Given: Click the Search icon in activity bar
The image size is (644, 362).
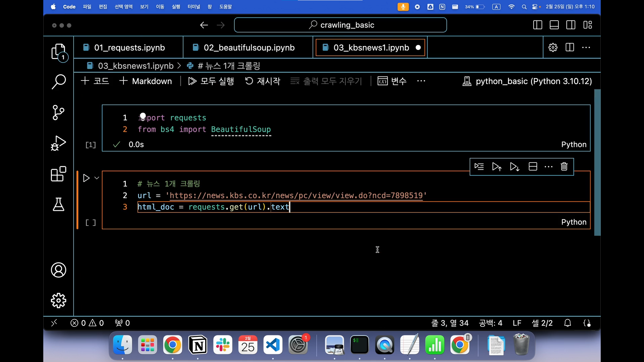Looking at the screenshot, I should pos(58,81).
